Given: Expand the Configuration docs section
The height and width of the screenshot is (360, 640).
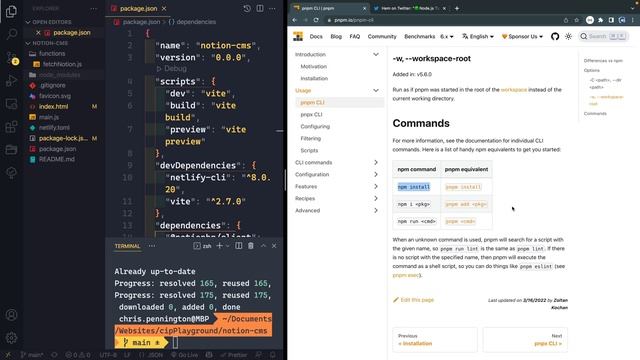Looking at the screenshot, I should click(376, 174).
